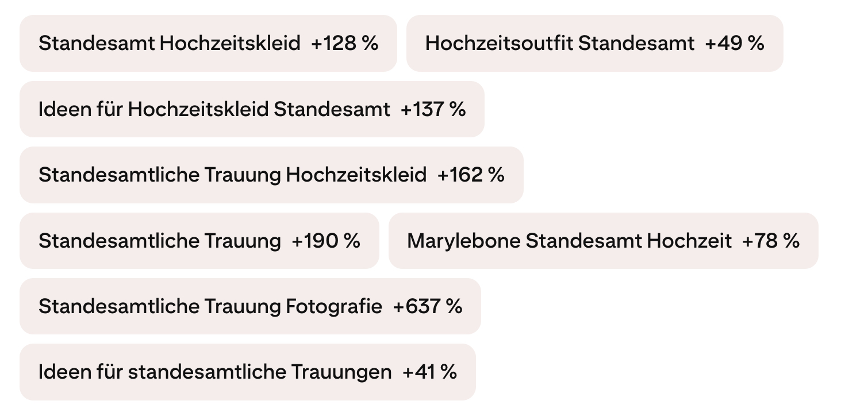Select the +137 % percentage label
Image resolution: width=868 pixels, height=416 pixels.
pyautogui.click(x=433, y=109)
